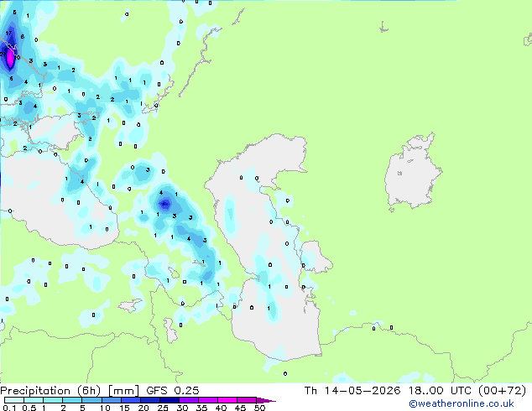The image size is (532, 411).
Task: Click the '20' legend scale label
Action: coord(143,408)
